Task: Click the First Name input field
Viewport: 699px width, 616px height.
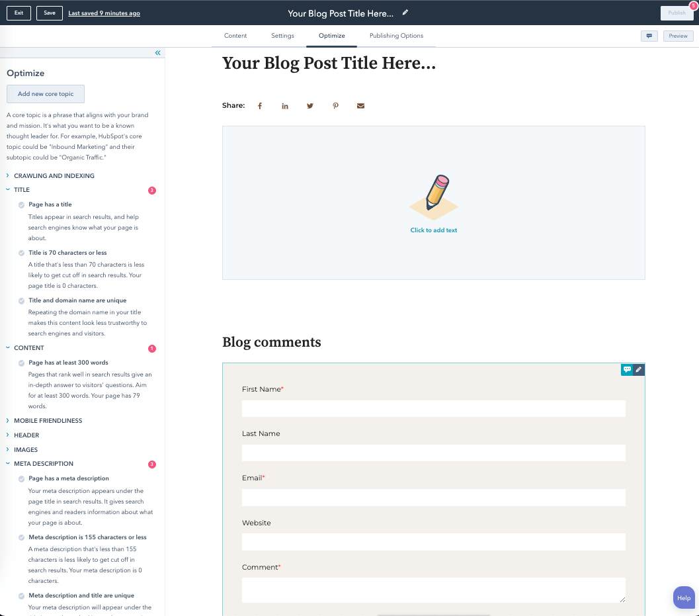Action: click(x=433, y=408)
